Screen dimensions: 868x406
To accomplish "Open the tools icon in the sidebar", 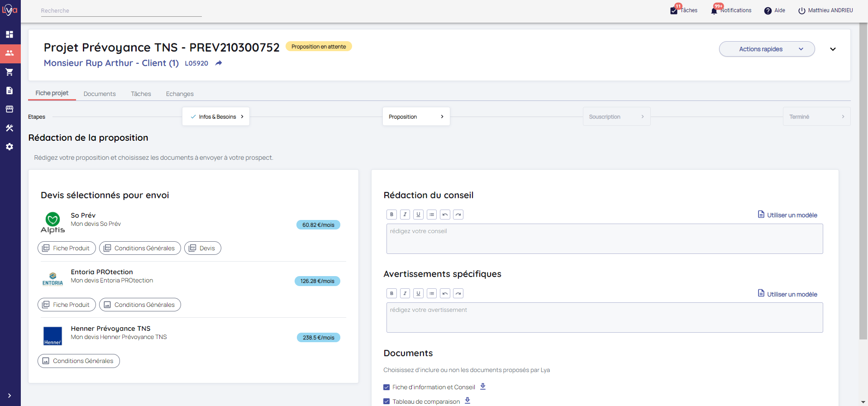I will pos(10,128).
